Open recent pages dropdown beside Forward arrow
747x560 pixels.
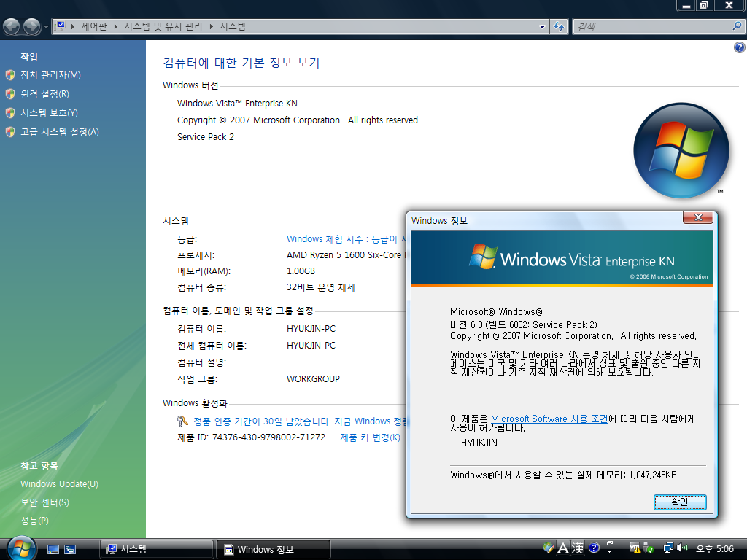46,27
